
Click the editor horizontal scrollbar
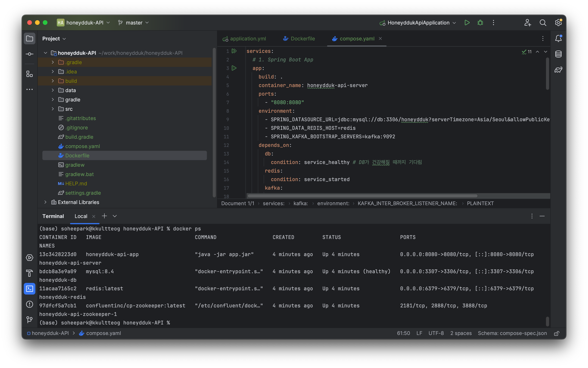click(362, 196)
